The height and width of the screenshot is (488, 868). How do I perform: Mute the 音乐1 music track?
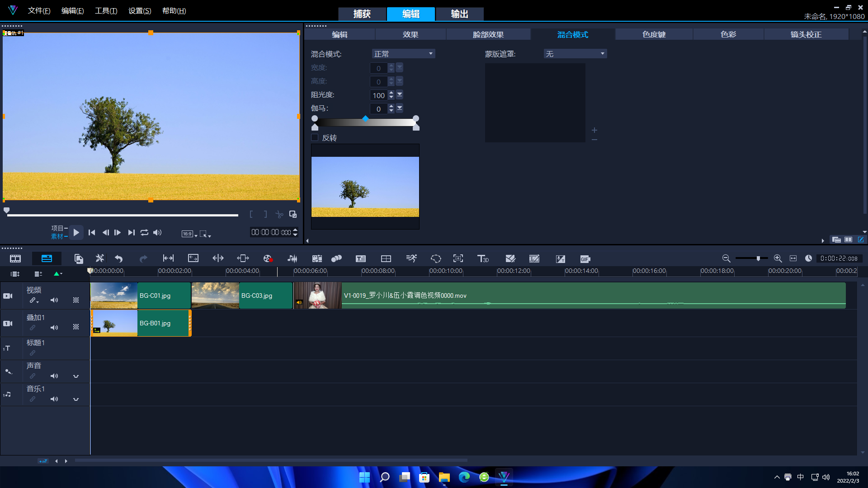click(x=54, y=399)
